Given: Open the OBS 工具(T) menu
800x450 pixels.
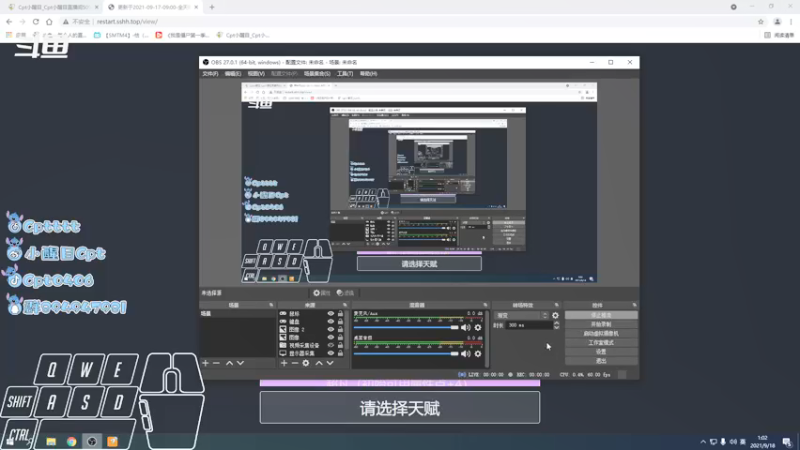Looking at the screenshot, I should [x=345, y=74].
